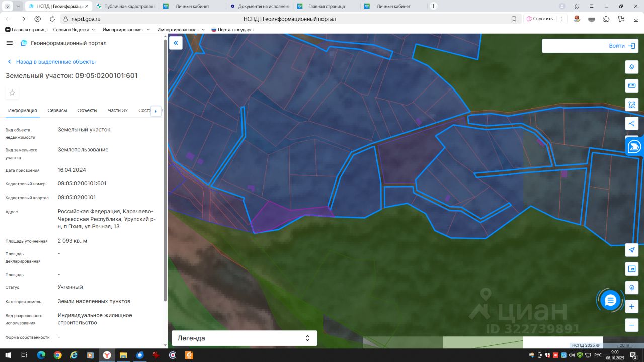Click the Спросить assistant button

coord(540,19)
